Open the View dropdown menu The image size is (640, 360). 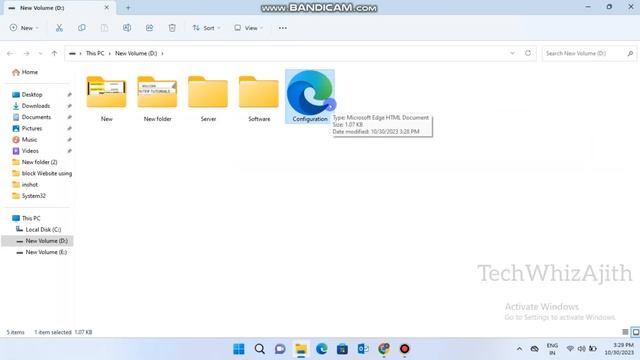[248, 28]
